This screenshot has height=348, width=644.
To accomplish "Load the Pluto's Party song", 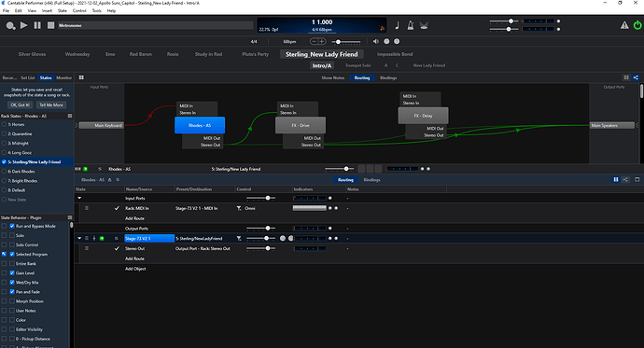I will point(255,54).
